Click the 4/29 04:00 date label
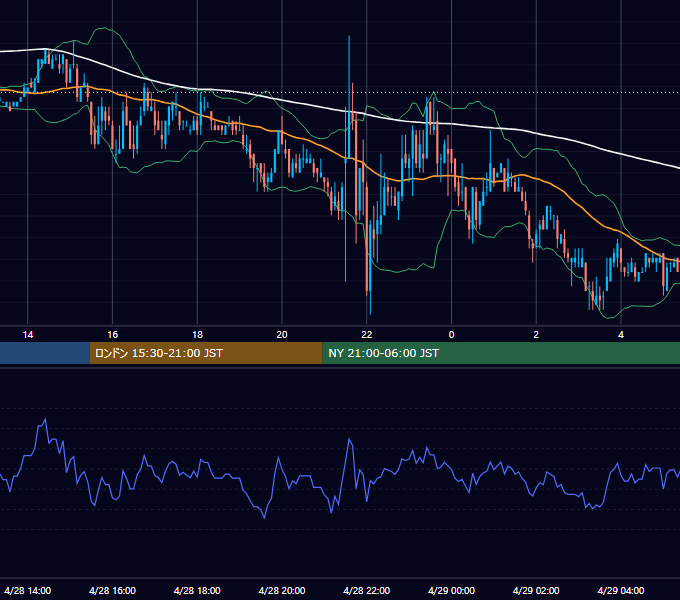The width and height of the screenshot is (680, 600). coord(621,590)
